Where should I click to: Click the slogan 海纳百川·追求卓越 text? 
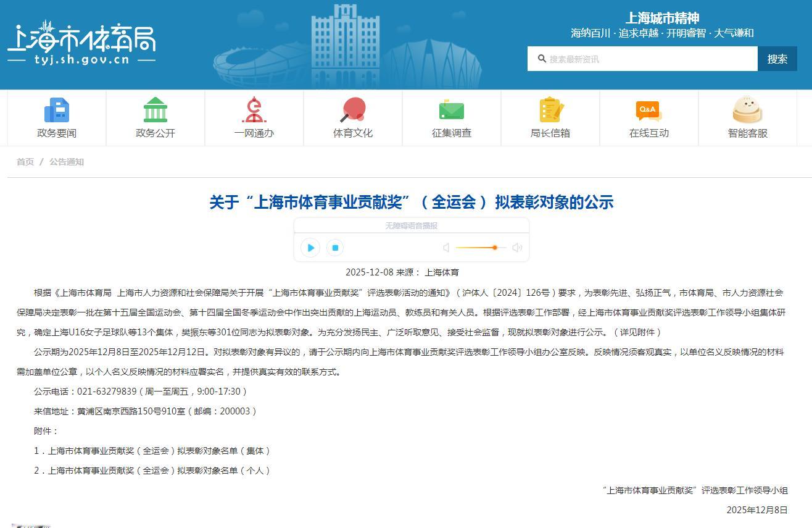click(x=663, y=33)
